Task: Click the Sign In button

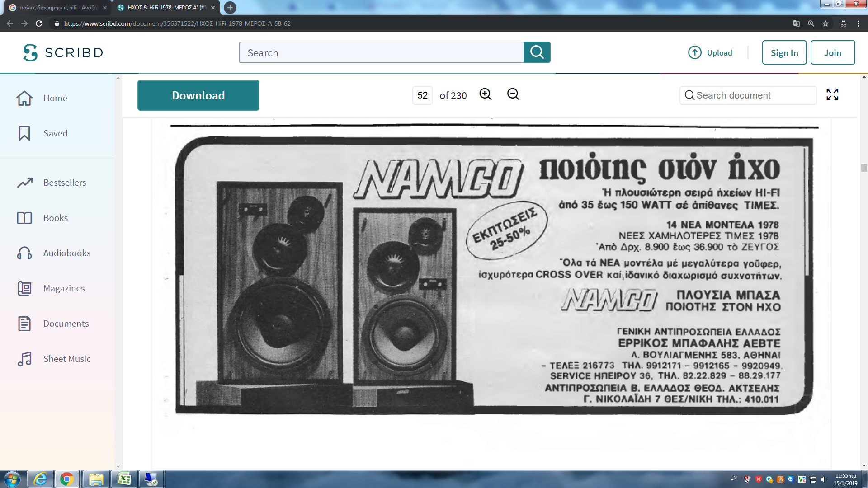Action: (784, 53)
